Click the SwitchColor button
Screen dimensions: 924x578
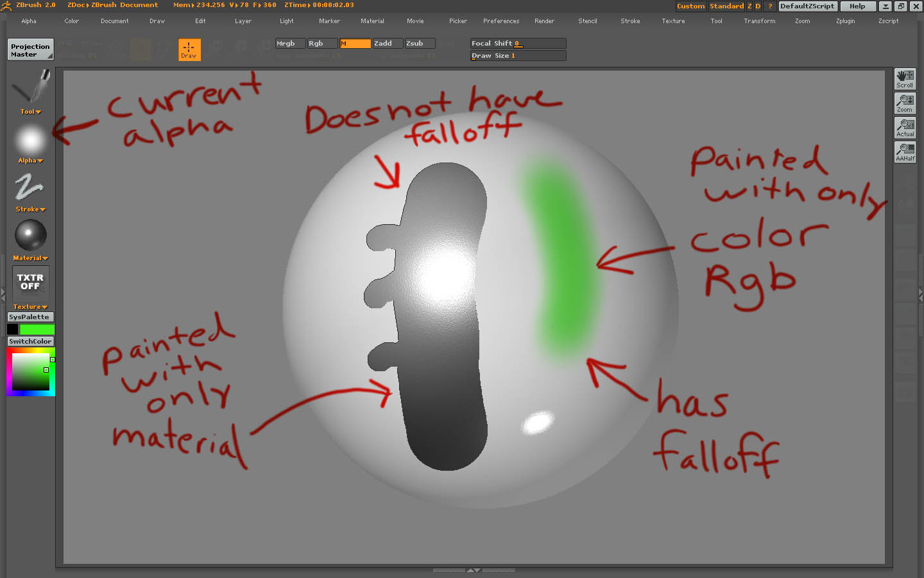pyautogui.click(x=30, y=341)
